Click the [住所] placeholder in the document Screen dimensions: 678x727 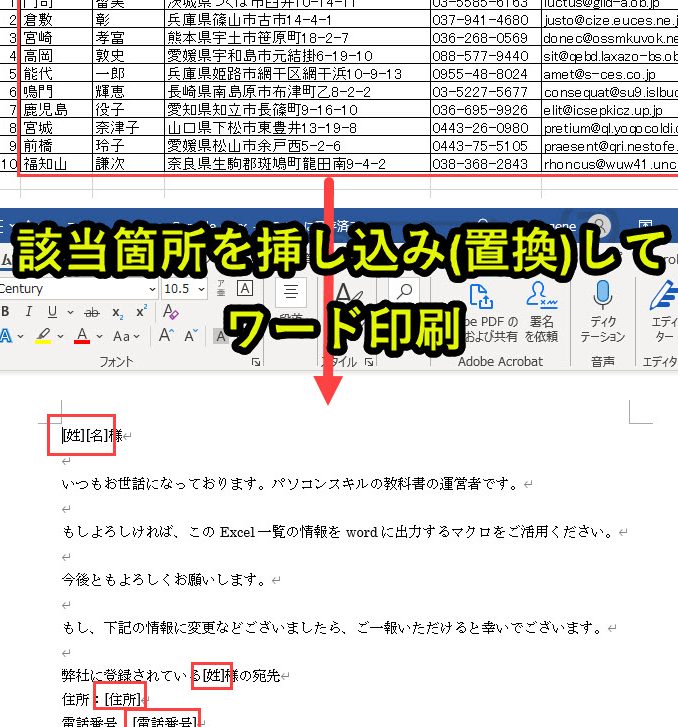[x=123, y=699]
